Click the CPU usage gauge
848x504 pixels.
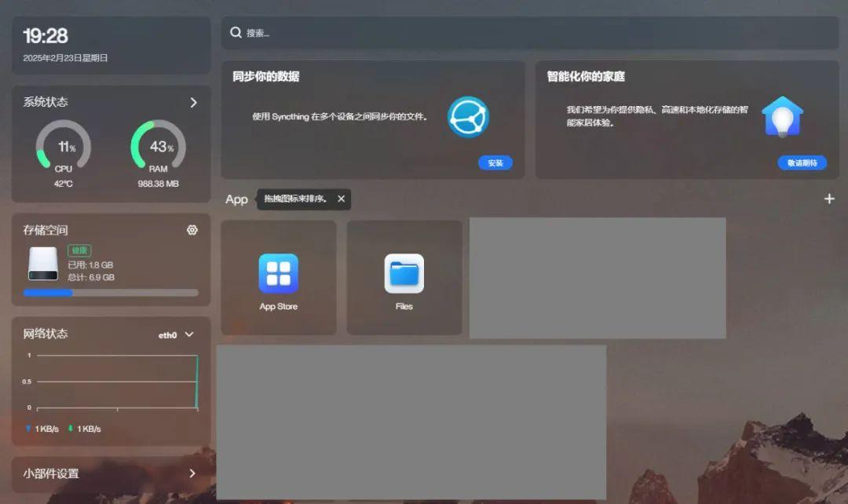click(63, 145)
